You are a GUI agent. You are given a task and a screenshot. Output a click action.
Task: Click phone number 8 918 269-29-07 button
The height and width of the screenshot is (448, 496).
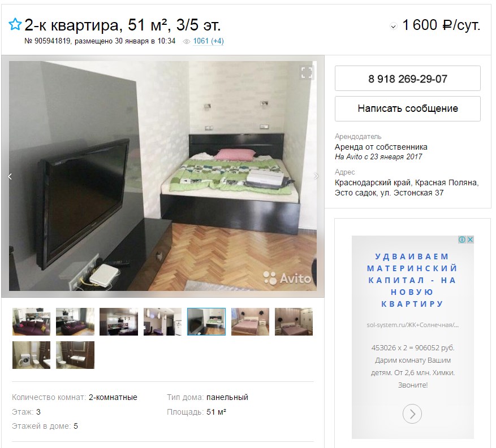pyautogui.click(x=407, y=79)
